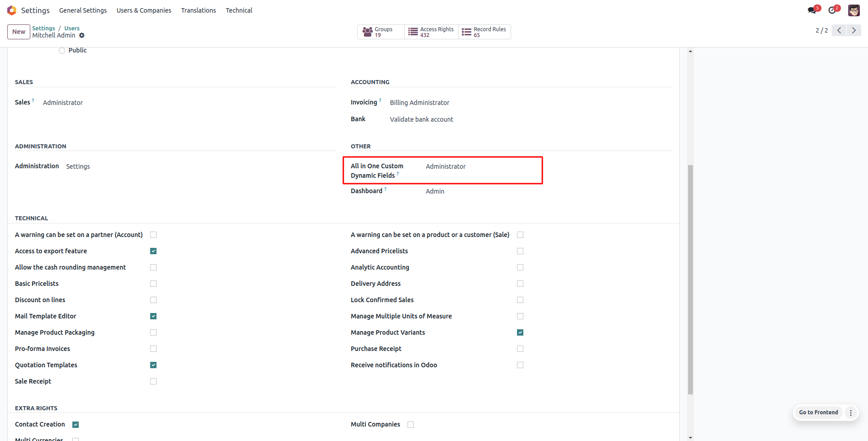The height and width of the screenshot is (441, 868).
Task: Click the user avatar picture
Action: (854, 10)
